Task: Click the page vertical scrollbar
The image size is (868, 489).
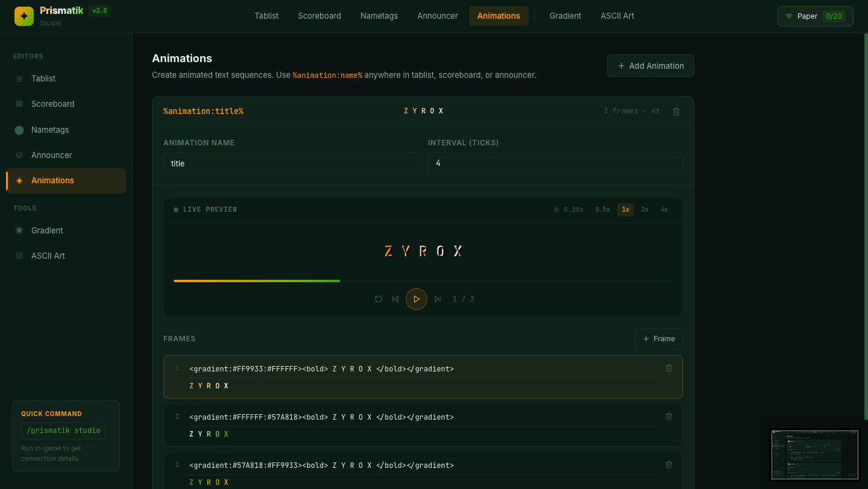Action: [x=866, y=227]
